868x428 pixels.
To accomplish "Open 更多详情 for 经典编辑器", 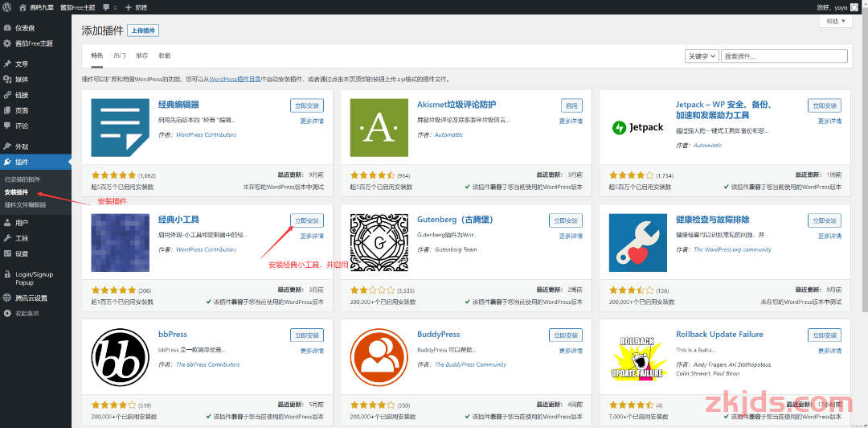I will (312, 121).
